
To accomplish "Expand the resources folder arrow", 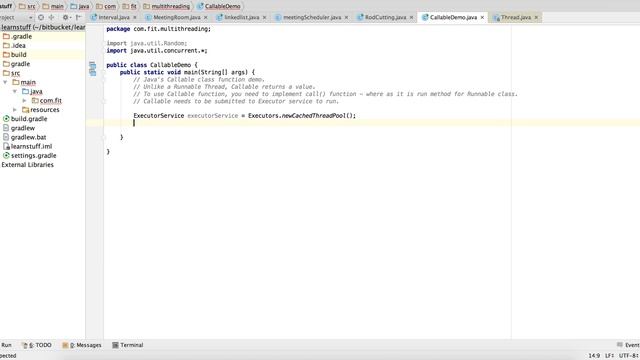I will (15, 109).
